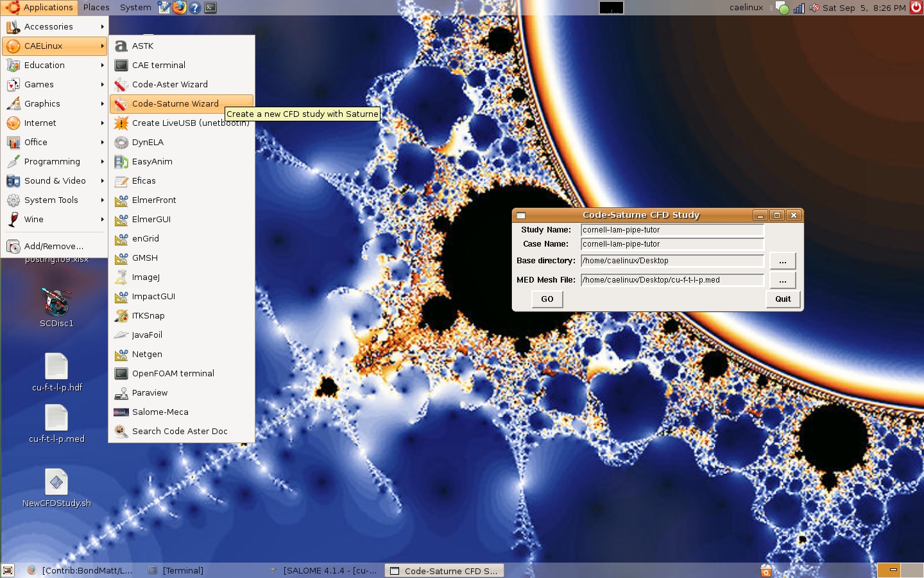Viewport: 924px width, 578px height.
Task: Open Add/Remove... entry
Action: [x=55, y=246]
